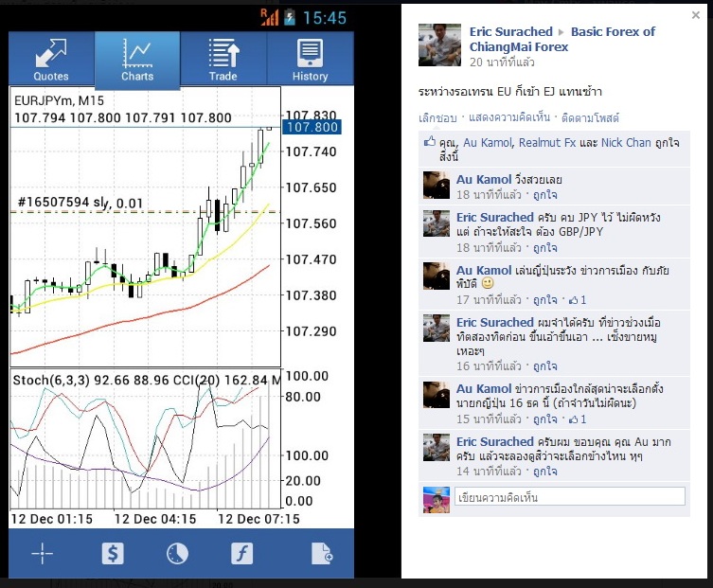Click the แสดงความคิดเห็น comment link
This screenshot has width=713, height=588.
pyautogui.click(x=509, y=117)
